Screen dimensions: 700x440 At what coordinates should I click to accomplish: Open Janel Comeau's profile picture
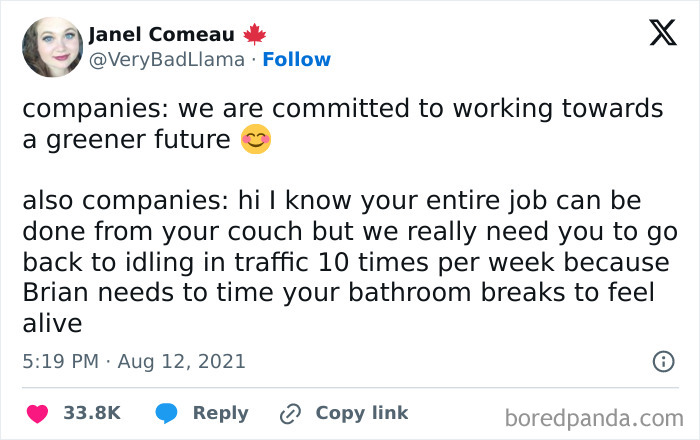point(51,47)
